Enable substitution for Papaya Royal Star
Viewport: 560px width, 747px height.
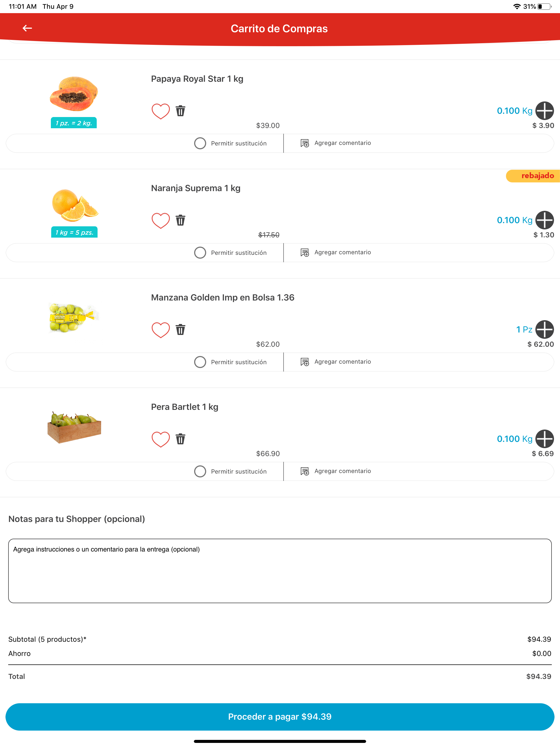(200, 143)
